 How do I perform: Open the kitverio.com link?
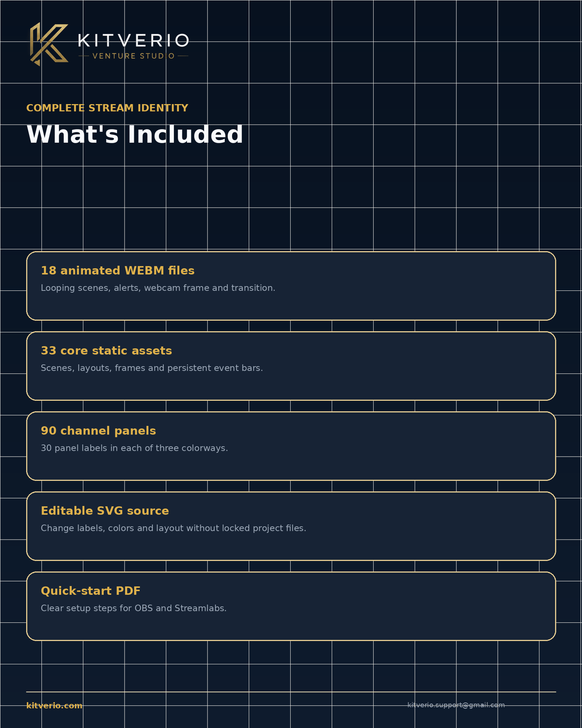point(54,705)
